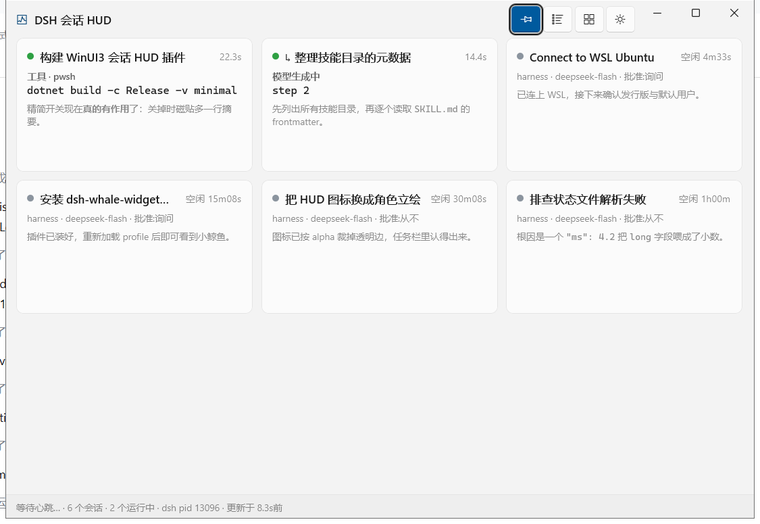Click green status dot of 整理技能目录 session
The height and width of the screenshot is (524, 760).
tap(276, 56)
